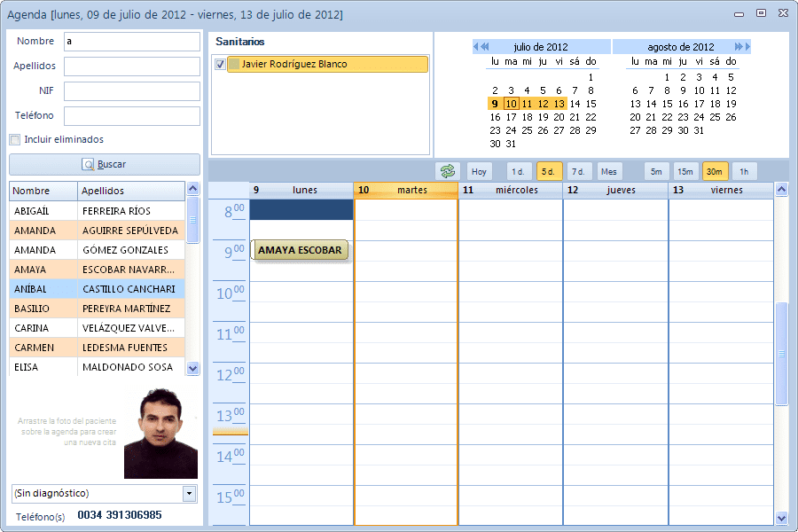Toggle the 30m time interval button

pyautogui.click(x=715, y=171)
